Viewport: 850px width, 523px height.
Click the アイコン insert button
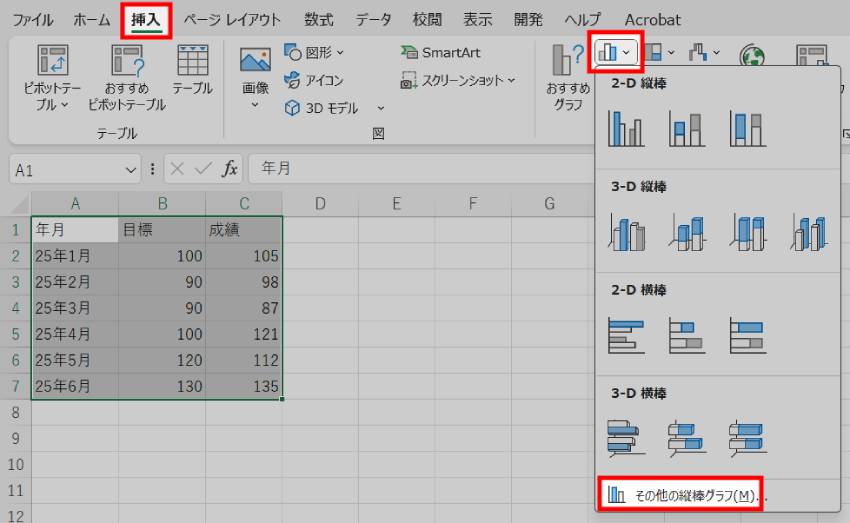tap(314, 80)
